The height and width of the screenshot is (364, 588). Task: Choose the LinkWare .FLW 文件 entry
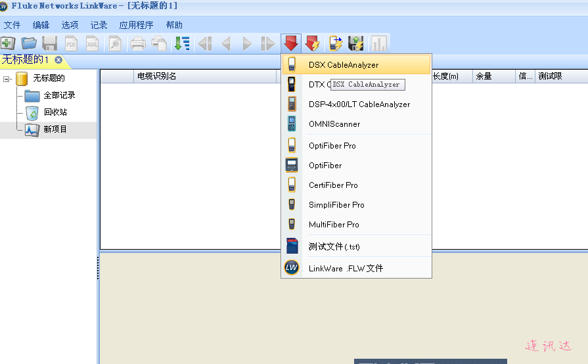pos(346,268)
